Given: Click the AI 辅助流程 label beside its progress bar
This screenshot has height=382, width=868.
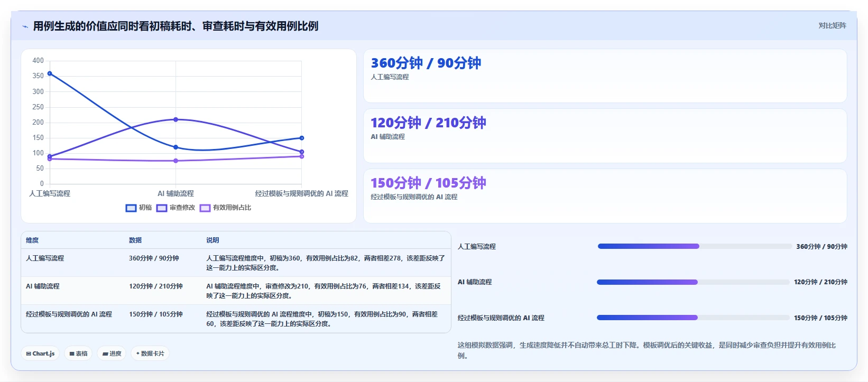Looking at the screenshot, I should pos(475,282).
